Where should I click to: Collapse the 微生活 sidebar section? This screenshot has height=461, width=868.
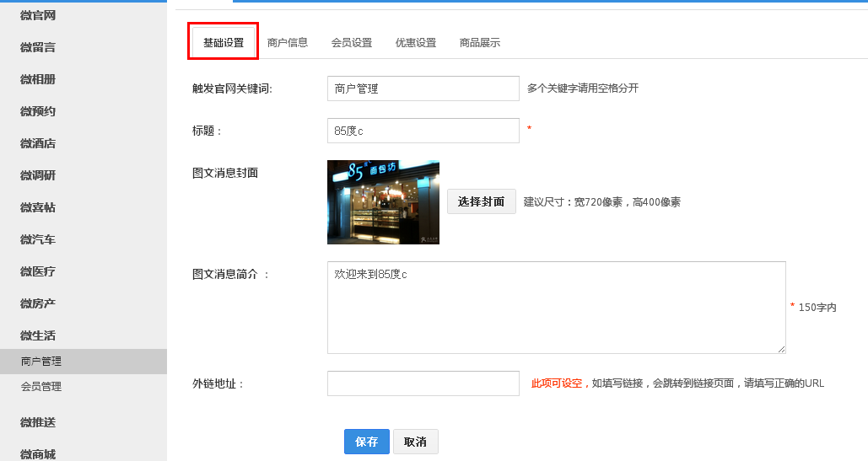tap(38, 336)
